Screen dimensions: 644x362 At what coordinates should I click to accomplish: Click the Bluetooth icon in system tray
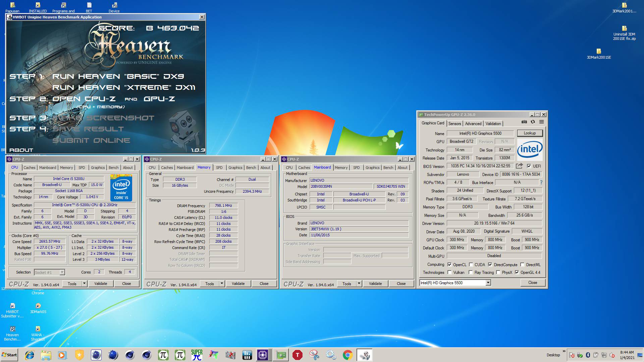(588, 355)
